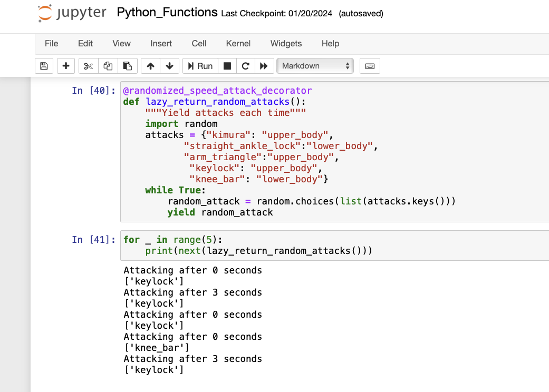Click the "knee_bar": "lower_body" line
Viewport: 549px width, 392px height.
[x=259, y=179]
